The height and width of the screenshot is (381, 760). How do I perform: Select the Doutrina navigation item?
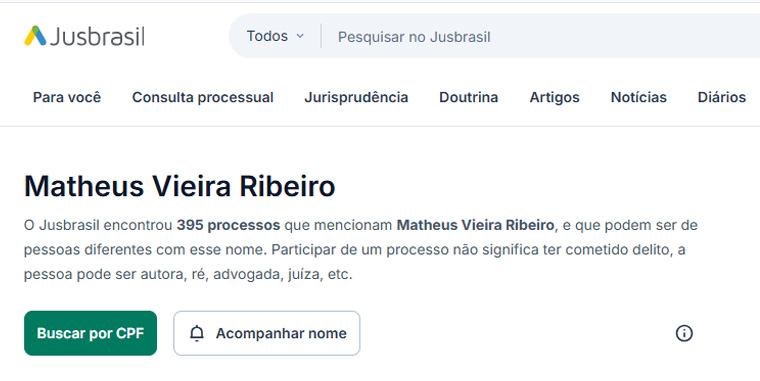click(x=469, y=97)
